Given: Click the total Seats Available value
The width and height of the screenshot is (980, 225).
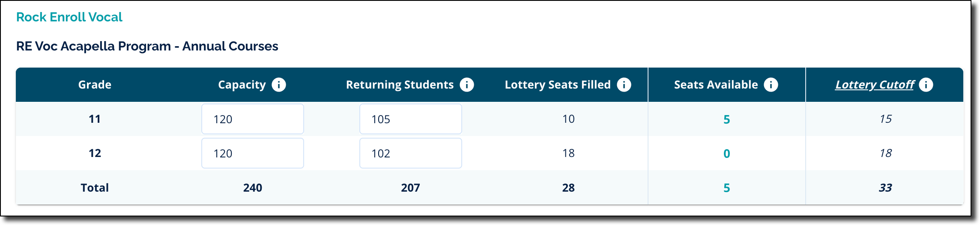Looking at the screenshot, I should tap(727, 188).
